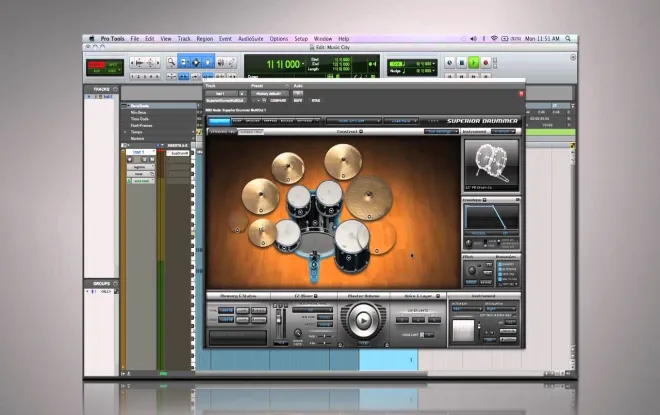Pick the Grabber hand tool
Viewport: 660px width, 415px height.
pyautogui.click(x=208, y=62)
